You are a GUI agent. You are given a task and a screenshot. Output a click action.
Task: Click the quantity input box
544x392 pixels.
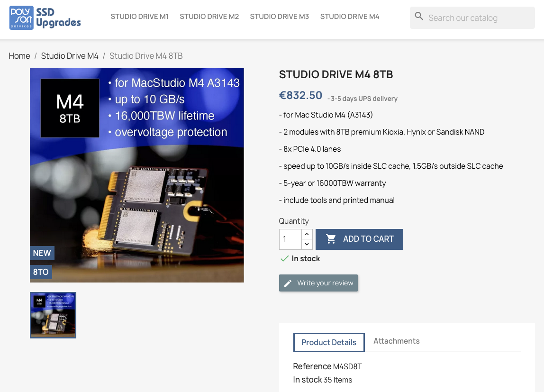(x=290, y=239)
